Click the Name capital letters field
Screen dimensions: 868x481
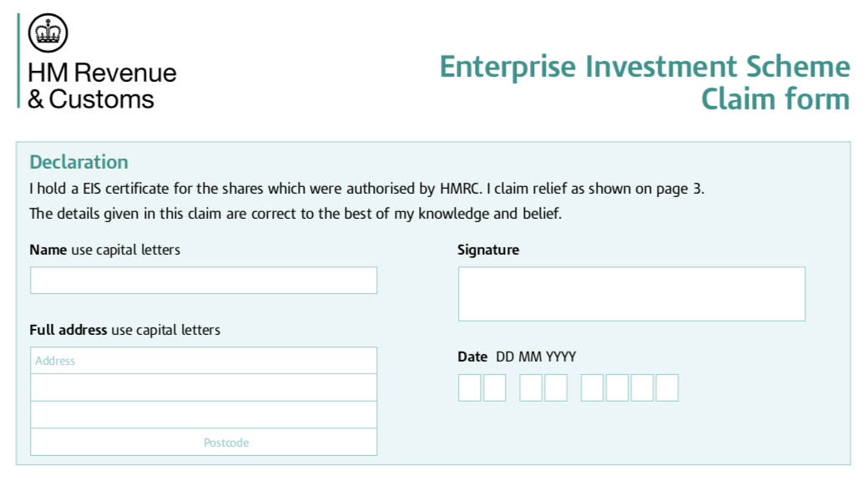coord(204,281)
